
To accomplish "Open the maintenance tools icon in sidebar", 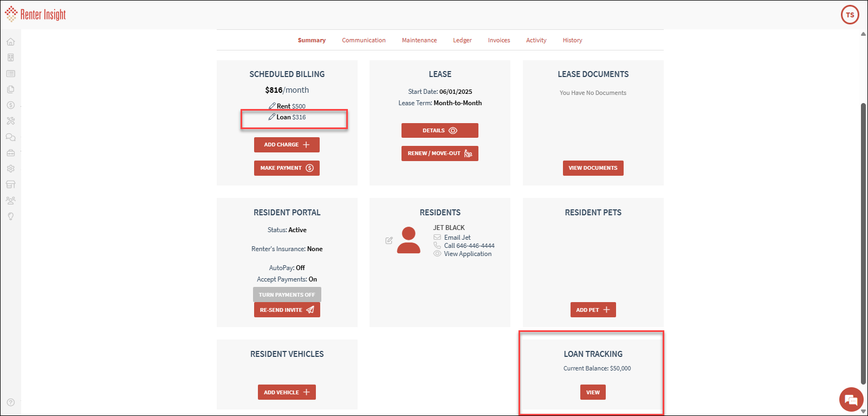I will (x=10, y=121).
